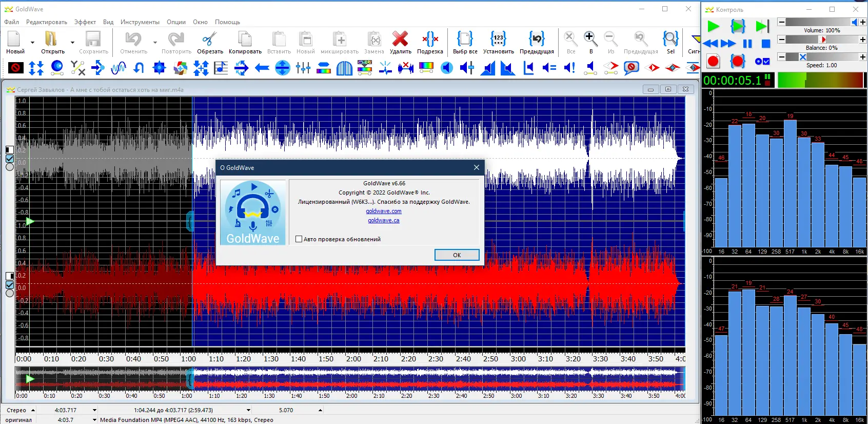
Task: Click the Обрезать scissors tool
Action: [210, 40]
